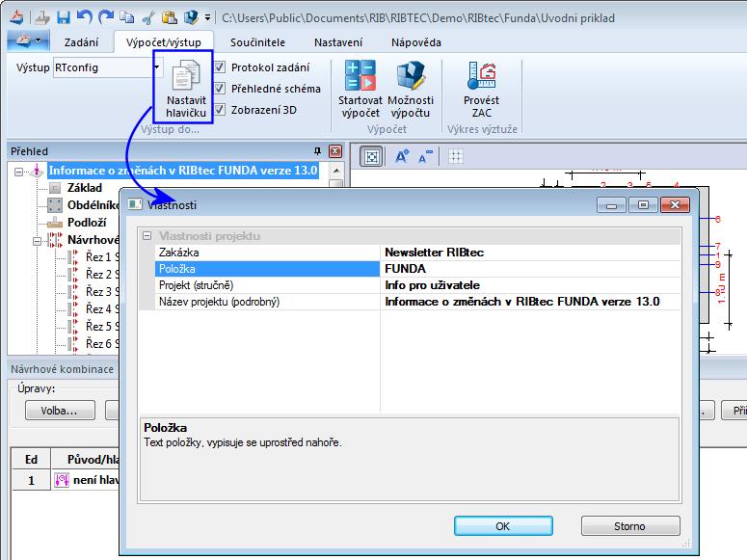Maximize the Vlastnosti dialog window

click(x=643, y=205)
